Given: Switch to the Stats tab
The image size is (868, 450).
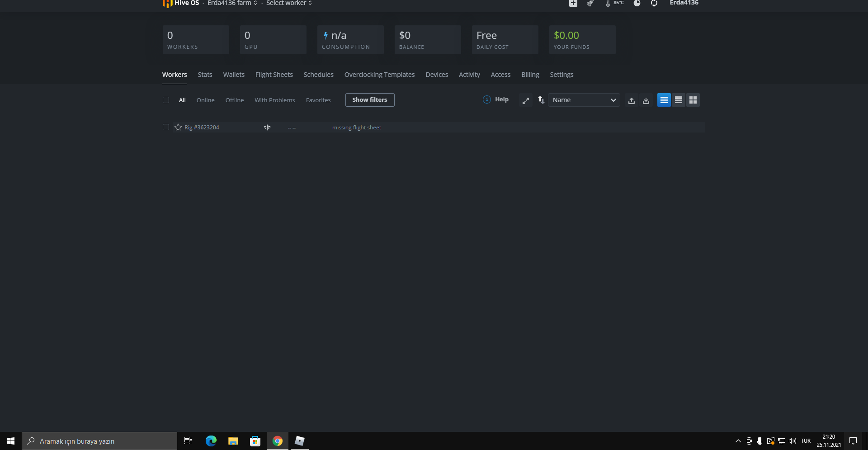Looking at the screenshot, I should [x=205, y=75].
